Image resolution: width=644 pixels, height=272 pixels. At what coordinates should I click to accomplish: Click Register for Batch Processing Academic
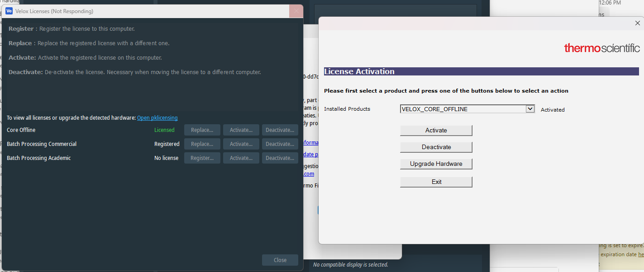click(x=202, y=158)
